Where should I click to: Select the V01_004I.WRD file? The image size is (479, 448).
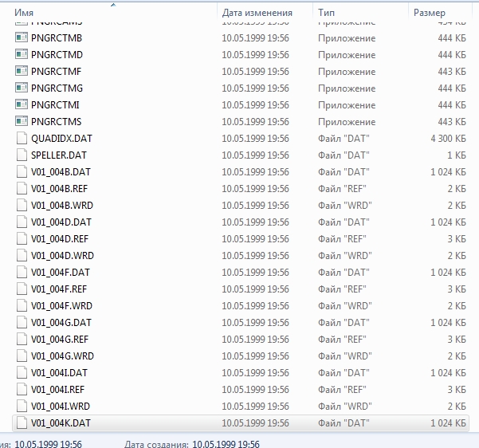(x=61, y=407)
